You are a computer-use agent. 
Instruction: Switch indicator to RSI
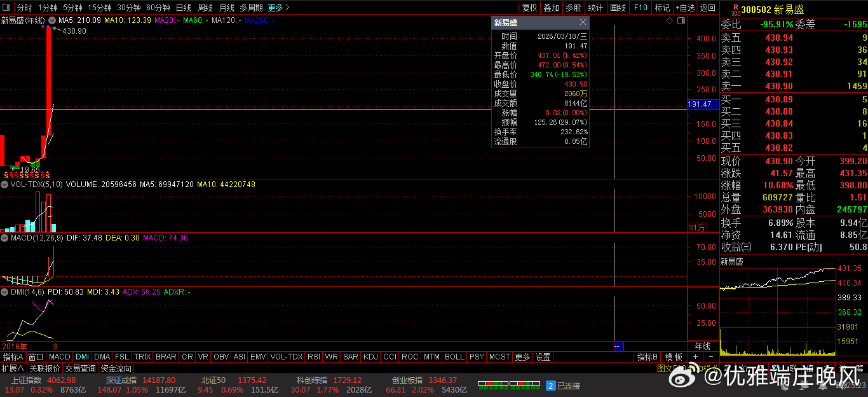coord(314,357)
